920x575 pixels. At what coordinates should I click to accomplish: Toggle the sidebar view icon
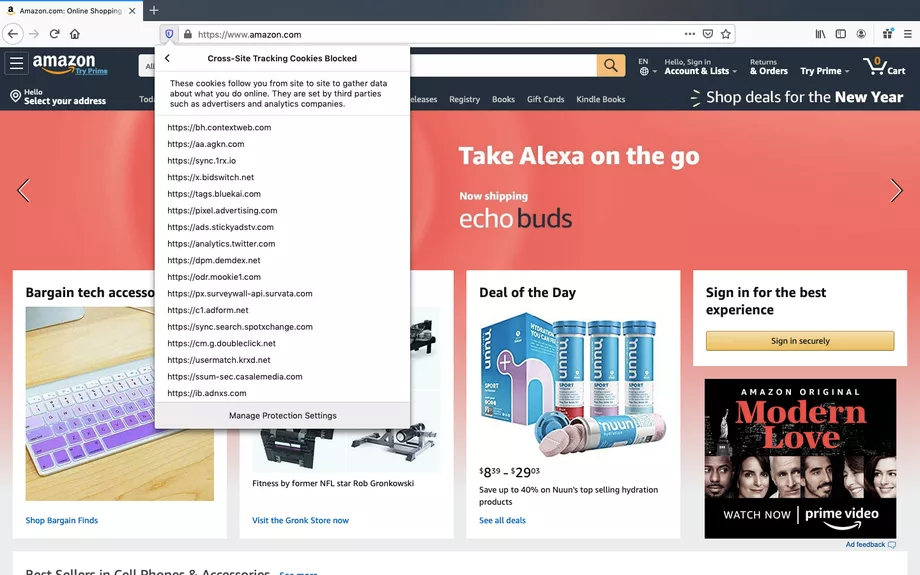(x=841, y=34)
